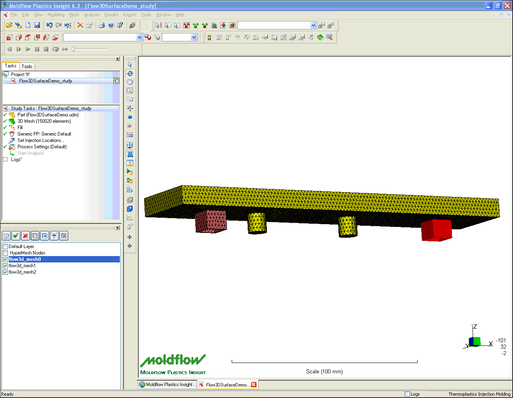Click the animation play button
Image resolution: width=513 pixels, height=398 pixels.
click(28, 49)
